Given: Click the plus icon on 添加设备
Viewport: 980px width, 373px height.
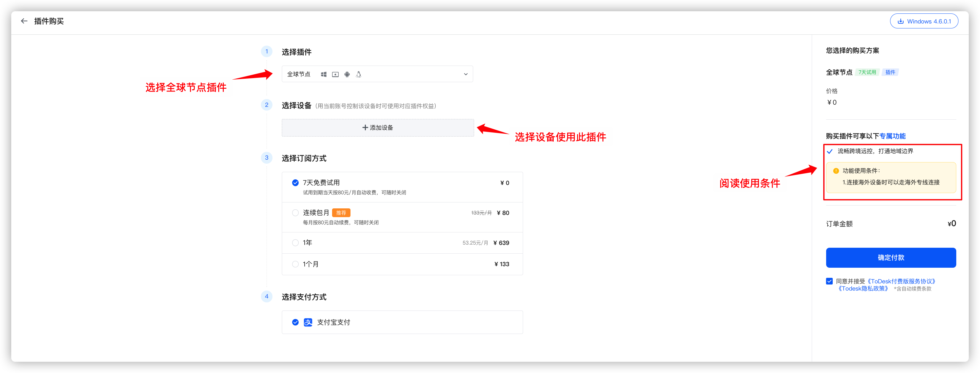Looking at the screenshot, I should coord(365,127).
